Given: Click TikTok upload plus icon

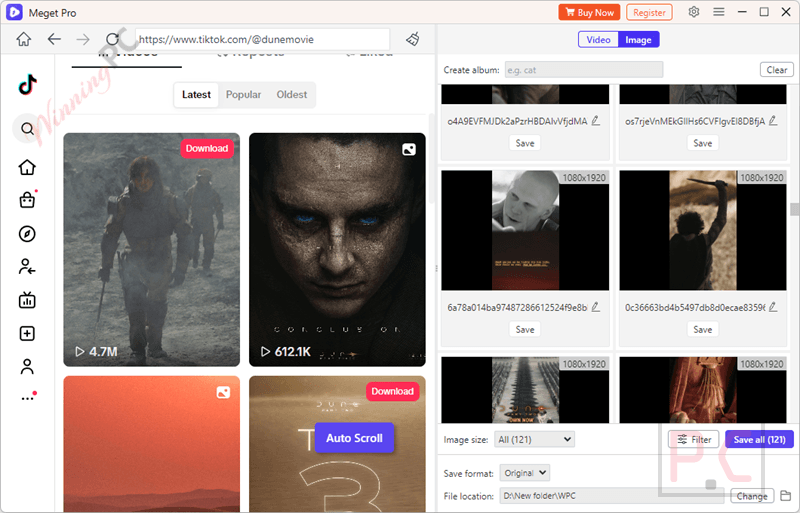Looking at the screenshot, I should pos(27,333).
